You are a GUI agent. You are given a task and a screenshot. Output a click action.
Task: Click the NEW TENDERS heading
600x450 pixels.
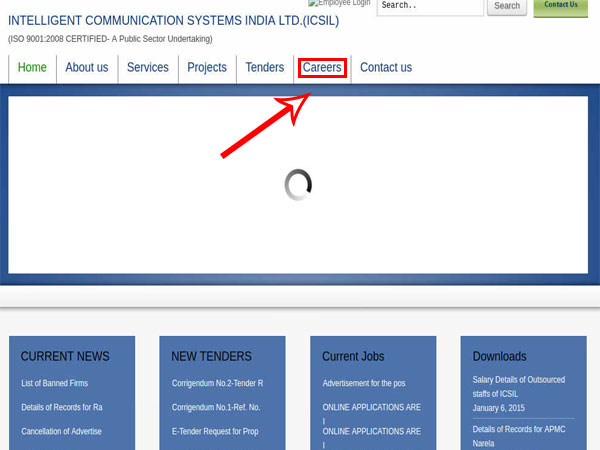[212, 356]
